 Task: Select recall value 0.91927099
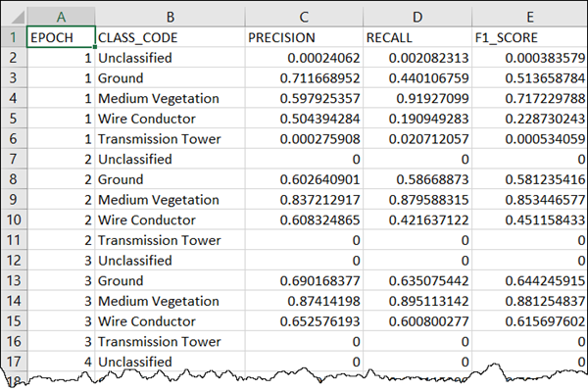(x=417, y=98)
